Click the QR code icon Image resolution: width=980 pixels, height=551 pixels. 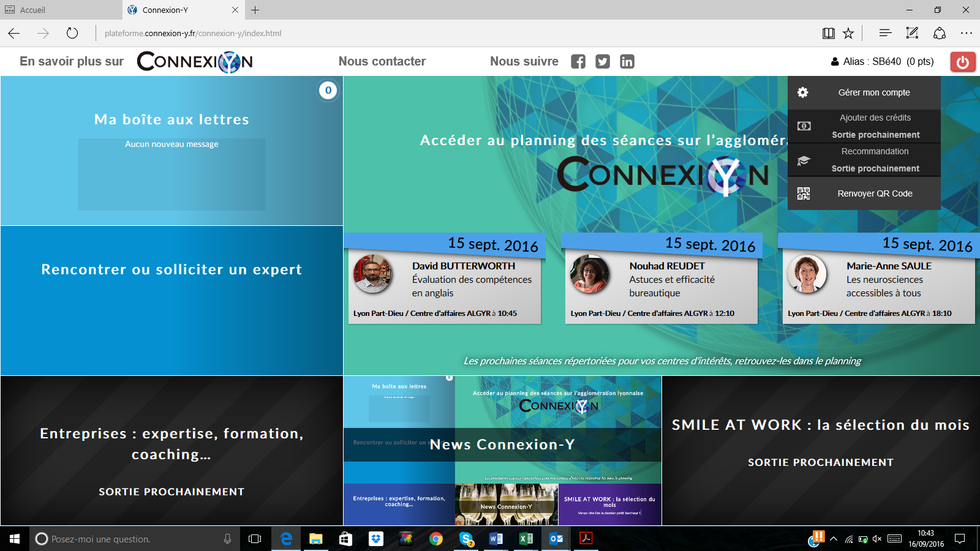click(x=804, y=193)
